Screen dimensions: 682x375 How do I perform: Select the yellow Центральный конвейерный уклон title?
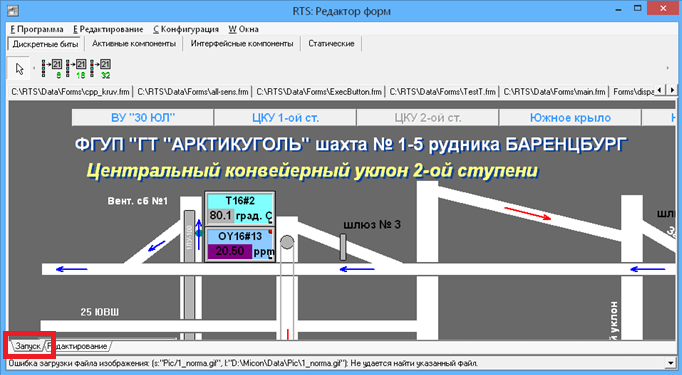click(x=312, y=171)
